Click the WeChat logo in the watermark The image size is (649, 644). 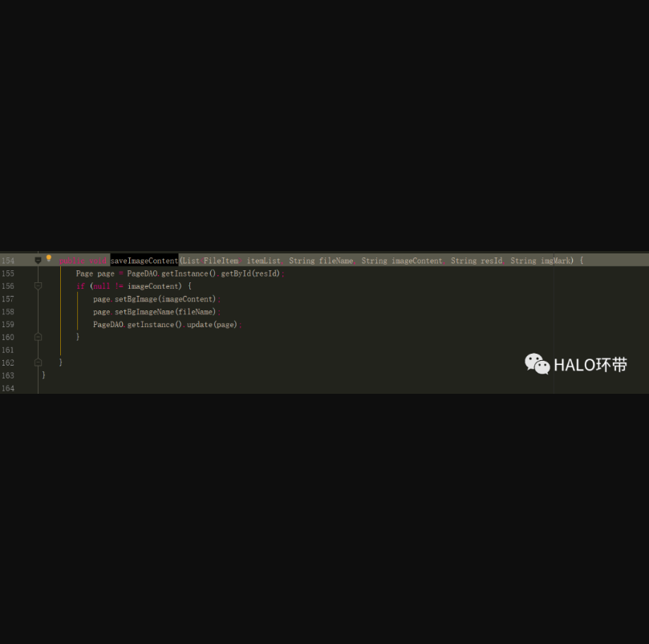[x=537, y=364]
